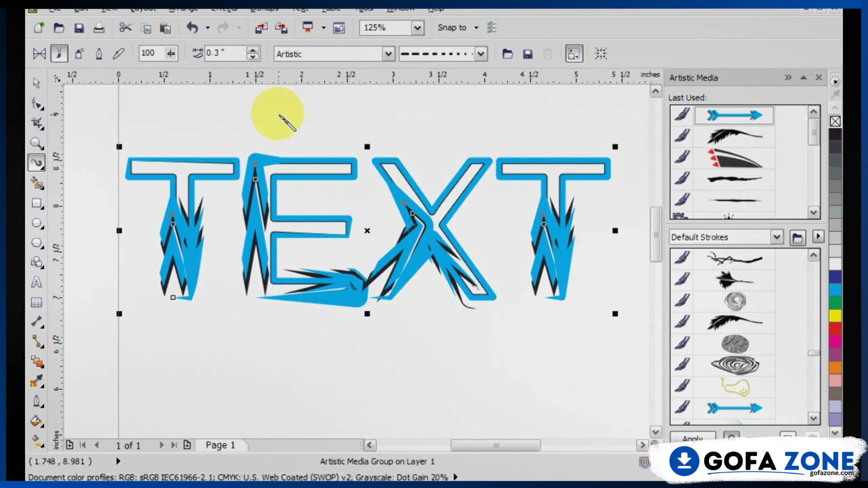Select the blue arrow stroke in Last Used
Screen dimensions: 868x488
click(x=734, y=115)
